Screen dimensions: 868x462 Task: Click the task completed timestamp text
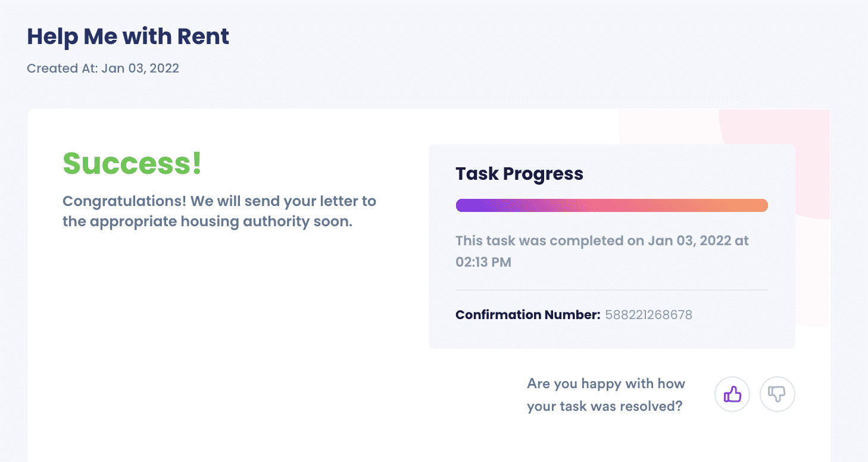pyautogui.click(x=602, y=251)
